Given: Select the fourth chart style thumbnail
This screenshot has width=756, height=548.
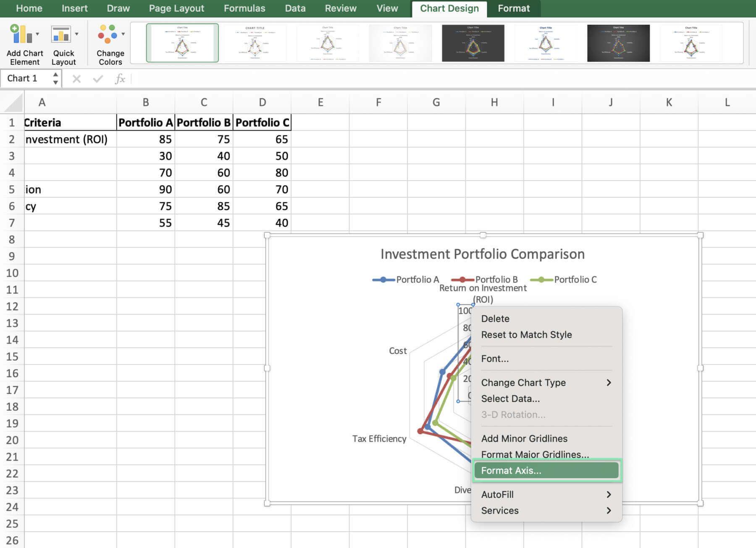Looking at the screenshot, I should pos(400,43).
